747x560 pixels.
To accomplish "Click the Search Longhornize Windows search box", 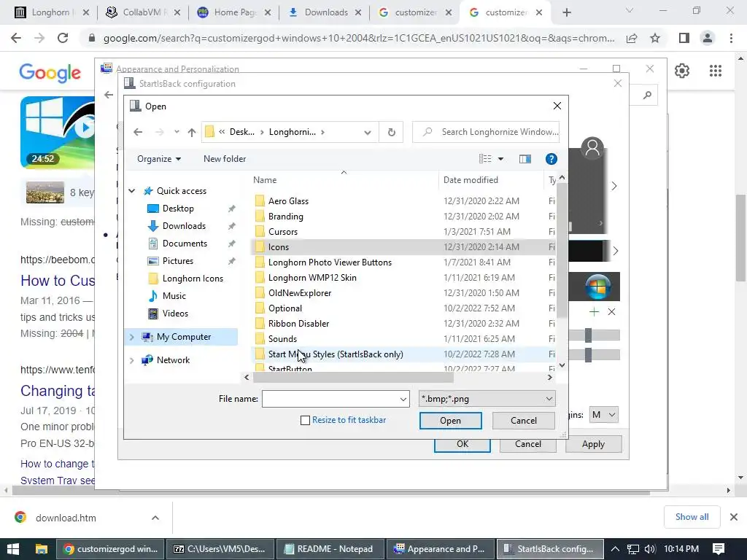I will pyautogui.click(x=486, y=132).
